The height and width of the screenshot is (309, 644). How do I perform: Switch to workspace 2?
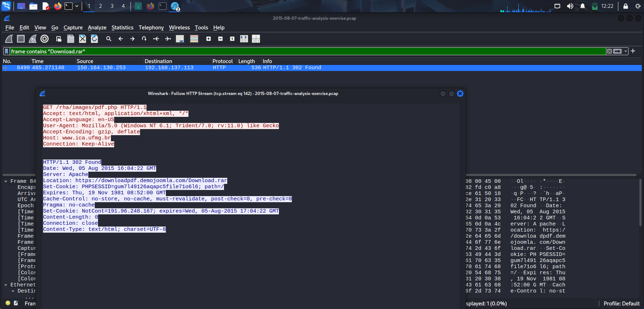click(x=101, y=6)
